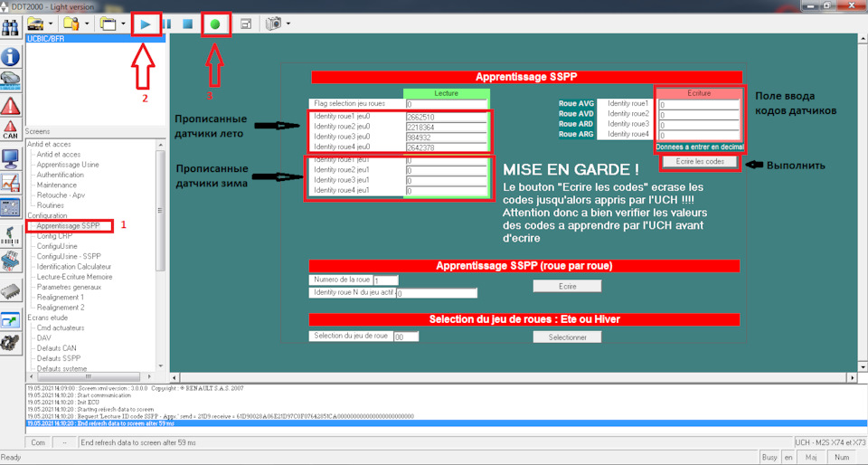The width and height of the screenshot is (868, 465).
Task: Open the Apprentissage SSPP screen in the tree
Action: (68, 226)
